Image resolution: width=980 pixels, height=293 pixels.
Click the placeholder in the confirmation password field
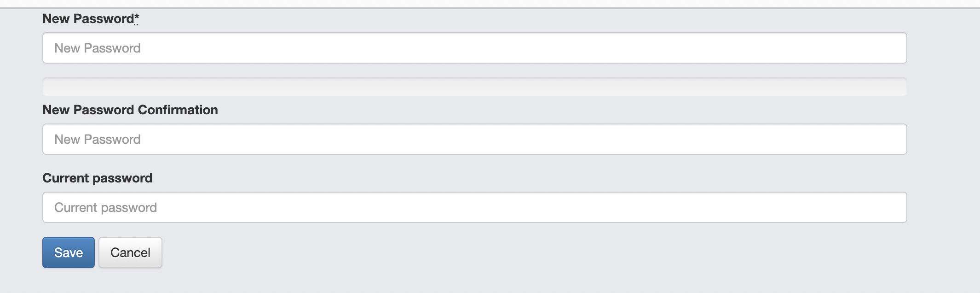coord(98,140)
